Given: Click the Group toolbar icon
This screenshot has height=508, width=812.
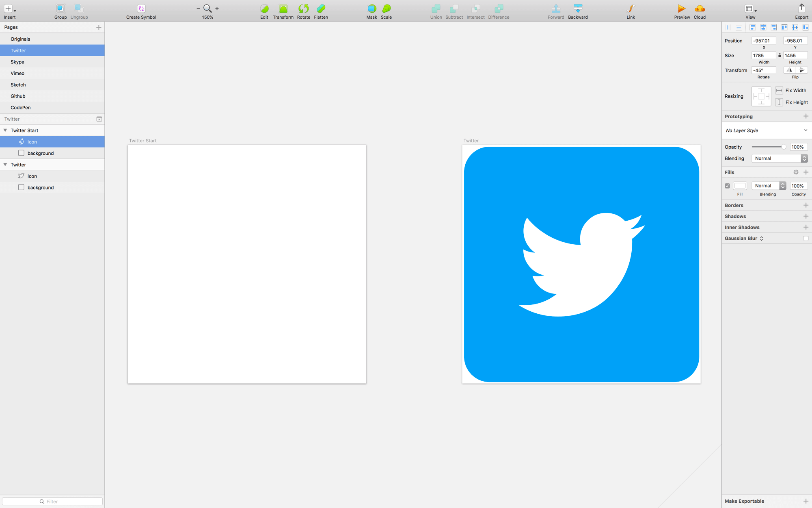Looking at the screenshot, I should [x=60, y=9].
